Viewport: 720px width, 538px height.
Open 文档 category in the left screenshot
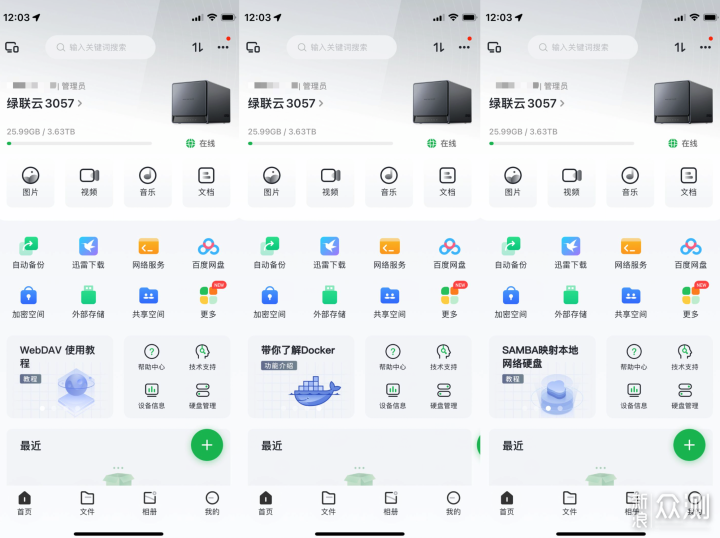206,182
